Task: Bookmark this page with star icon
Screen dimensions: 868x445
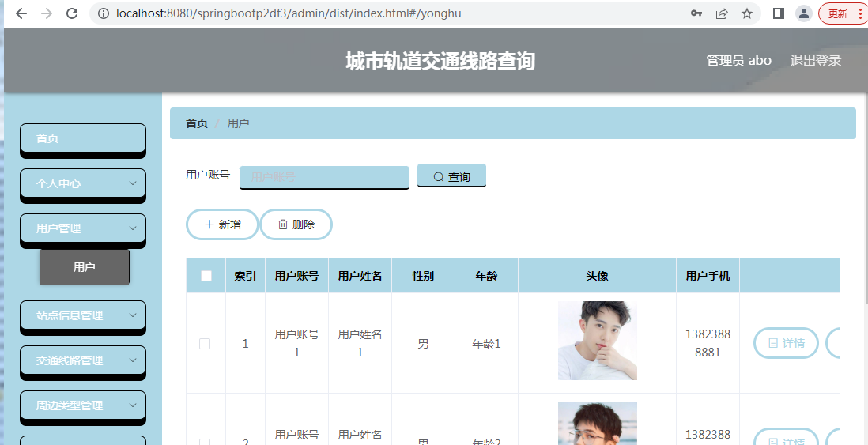Action: (x=746, y=13)
